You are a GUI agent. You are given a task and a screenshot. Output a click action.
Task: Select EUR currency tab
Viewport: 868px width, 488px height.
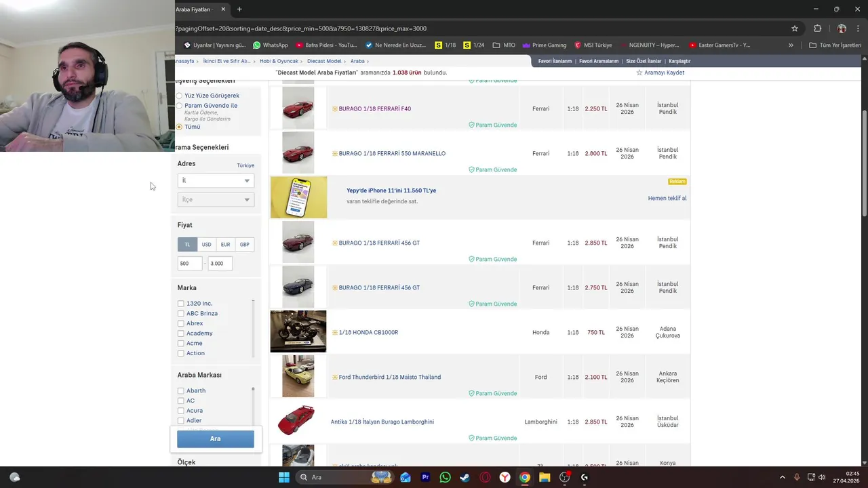click(225, 244)
